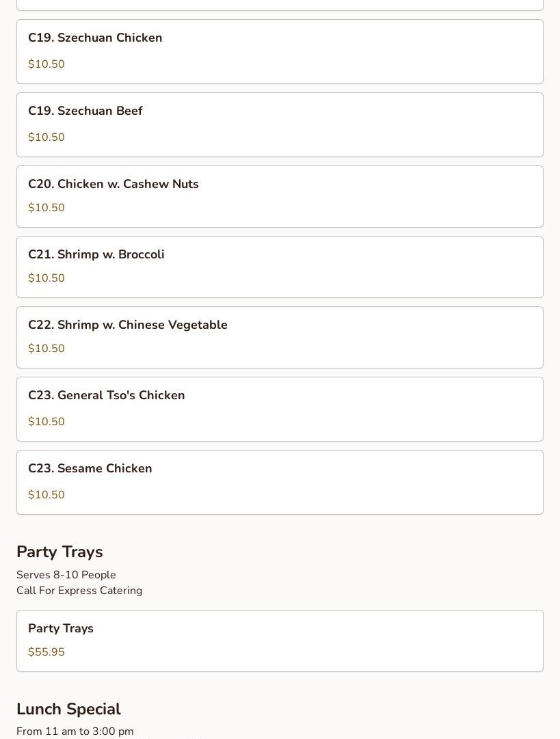Click the "Call For Express Catering" note

coord(79,591)
